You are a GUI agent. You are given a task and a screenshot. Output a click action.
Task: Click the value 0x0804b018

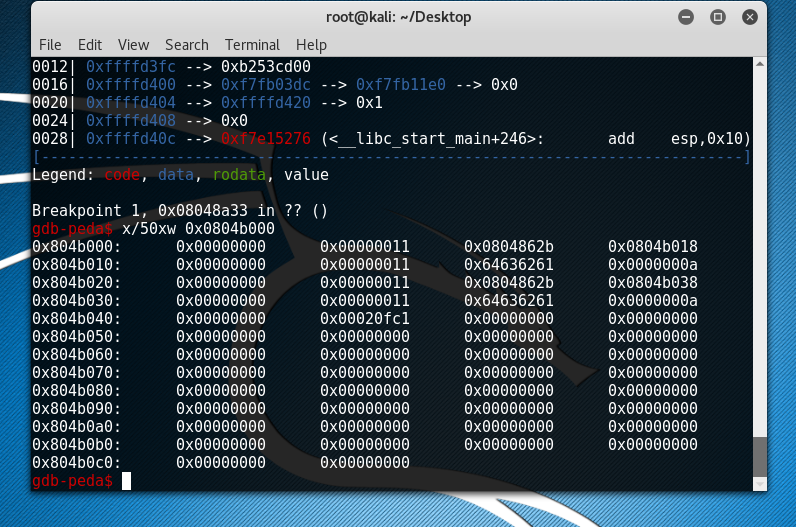pyautogui.click(x=652, y=247)
